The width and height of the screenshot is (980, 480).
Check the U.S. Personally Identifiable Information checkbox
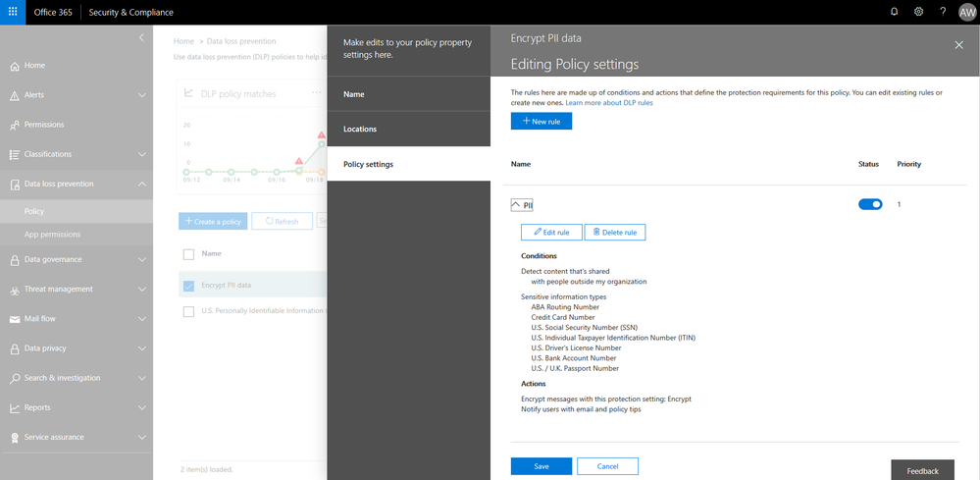188,310
